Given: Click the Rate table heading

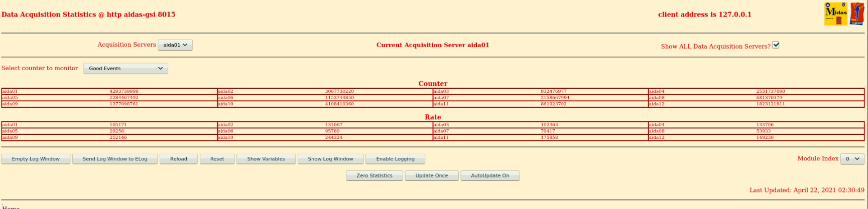Looking at the screenshot, I should [433, 117].
